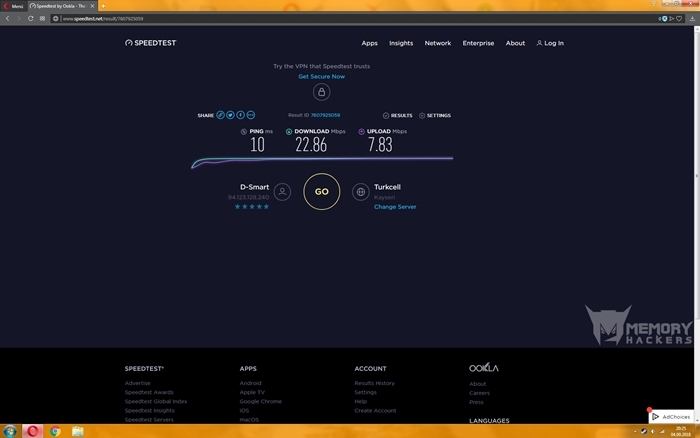Image resolution: width=700 pixels, height=438 pixels.
Task: Open footer Help link
Action: 361,401
